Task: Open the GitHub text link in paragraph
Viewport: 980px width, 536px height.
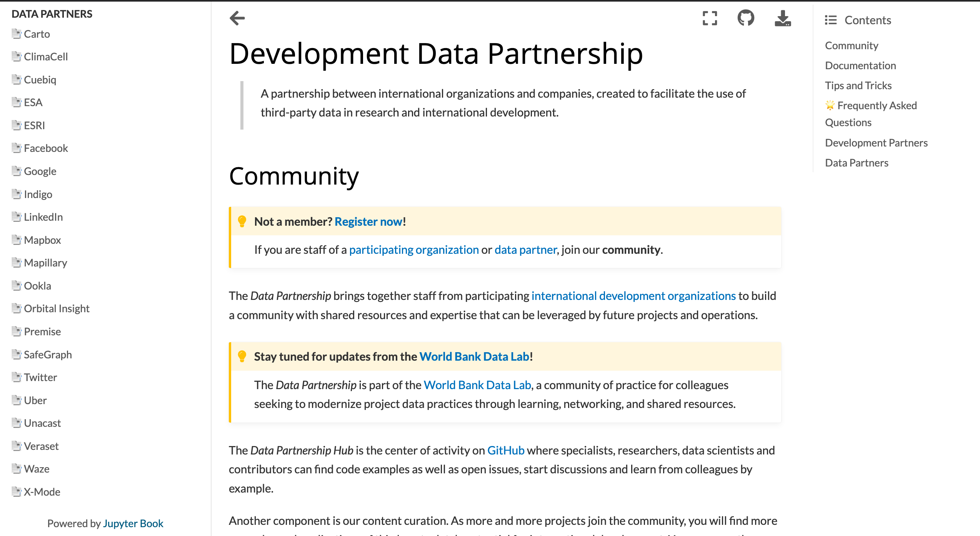Action: coord(506,450)
